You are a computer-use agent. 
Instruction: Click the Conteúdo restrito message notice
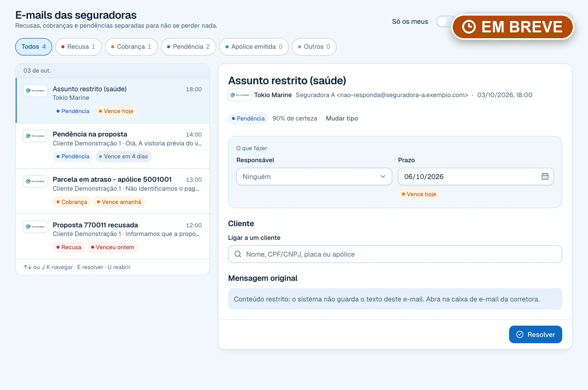(395, 299)
